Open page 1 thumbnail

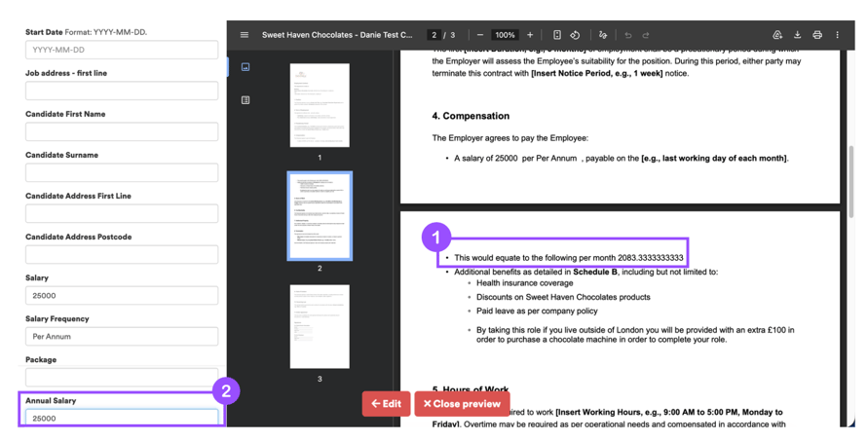[x=320, y=105]
